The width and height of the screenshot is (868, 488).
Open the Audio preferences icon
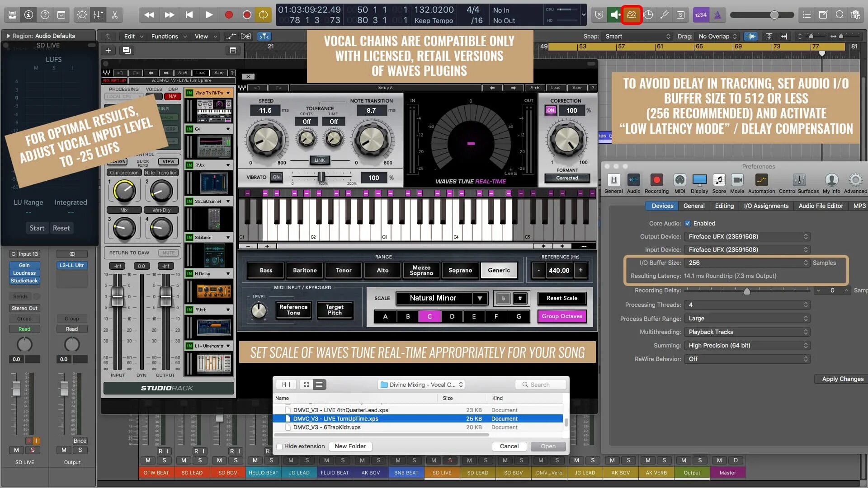[x=633, y=180]
